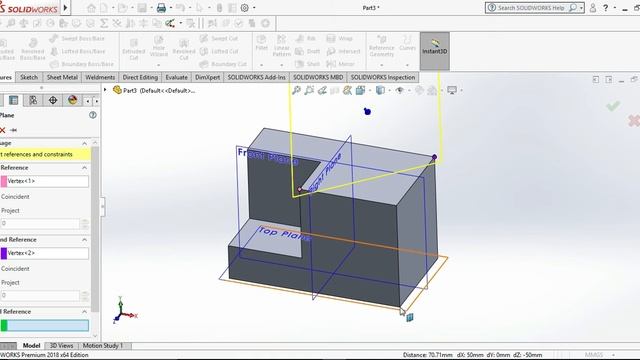Click the DisplayManager color sphere tab icon
This screenshot has width=640, height=360.
click(72, 100)
